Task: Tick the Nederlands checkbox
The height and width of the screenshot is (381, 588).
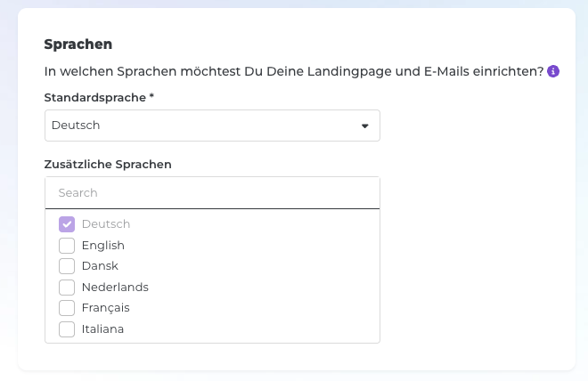Action: (x=67, y=288)
